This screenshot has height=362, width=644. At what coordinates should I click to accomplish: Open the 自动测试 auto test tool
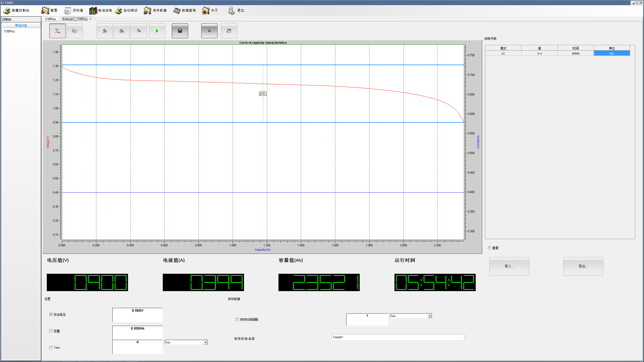(126, 10)
